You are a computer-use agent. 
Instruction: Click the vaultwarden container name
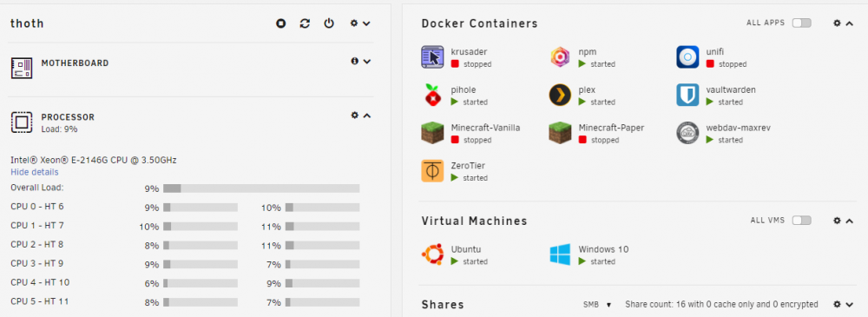731,89
